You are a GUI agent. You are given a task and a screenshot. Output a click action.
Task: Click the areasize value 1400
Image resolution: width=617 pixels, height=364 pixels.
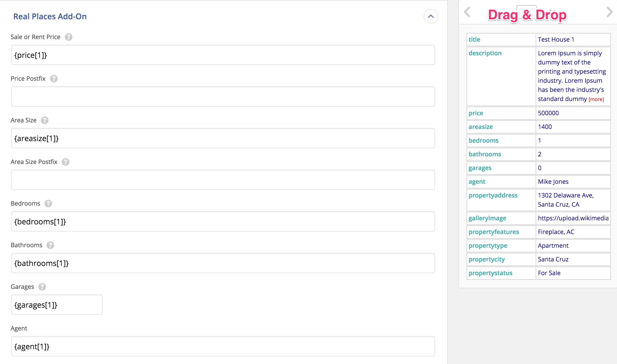coord(545,127)
